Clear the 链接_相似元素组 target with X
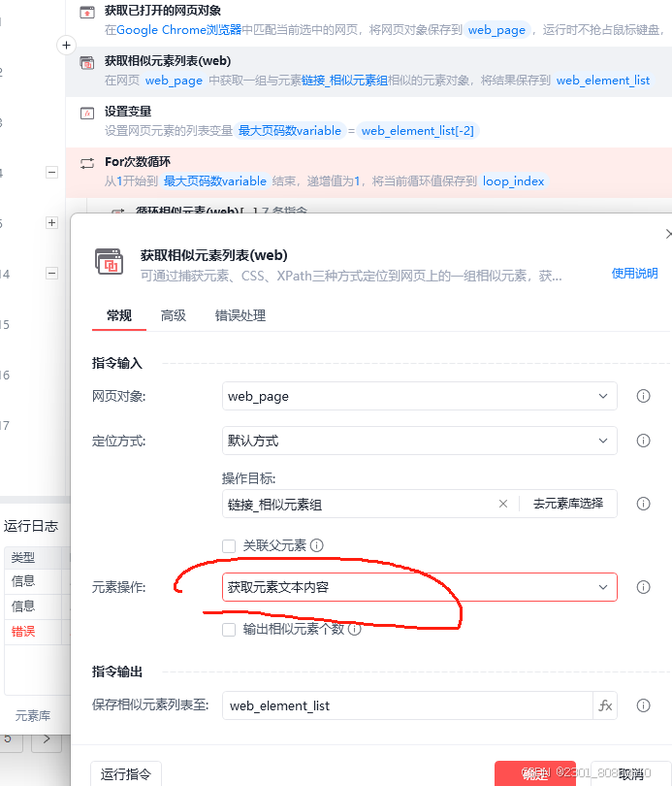Screen dimensions: 672x786 [503, 504]
